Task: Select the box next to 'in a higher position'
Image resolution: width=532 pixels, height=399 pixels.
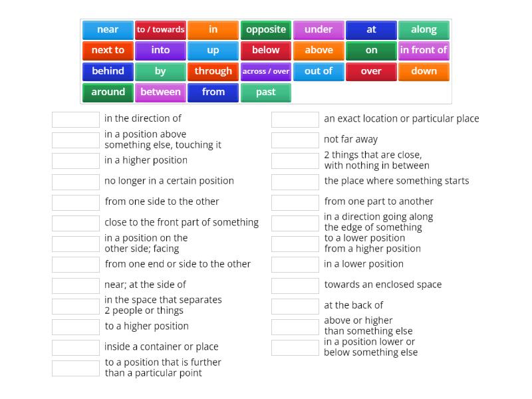Action: 76,160
